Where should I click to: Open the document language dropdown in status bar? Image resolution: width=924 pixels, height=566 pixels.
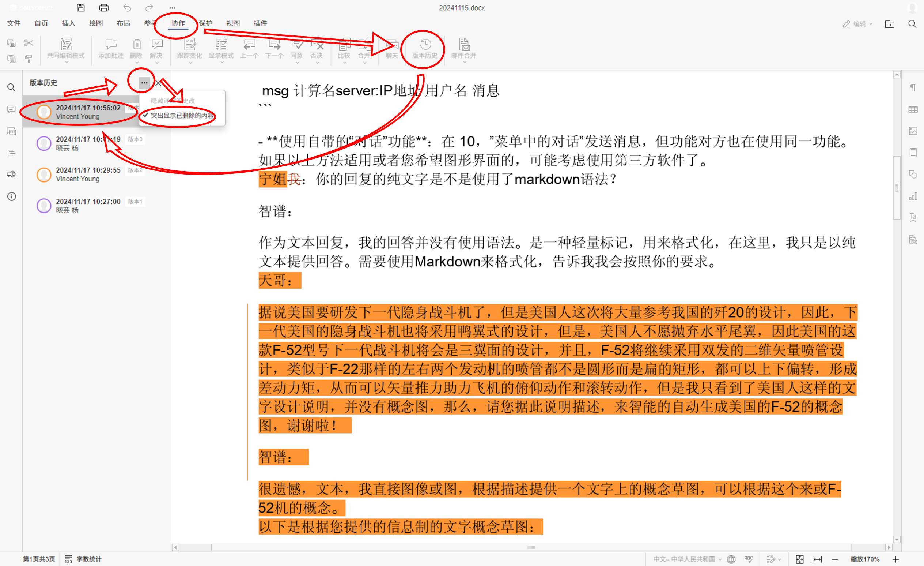pyautogui.click(x=687, y=559)
